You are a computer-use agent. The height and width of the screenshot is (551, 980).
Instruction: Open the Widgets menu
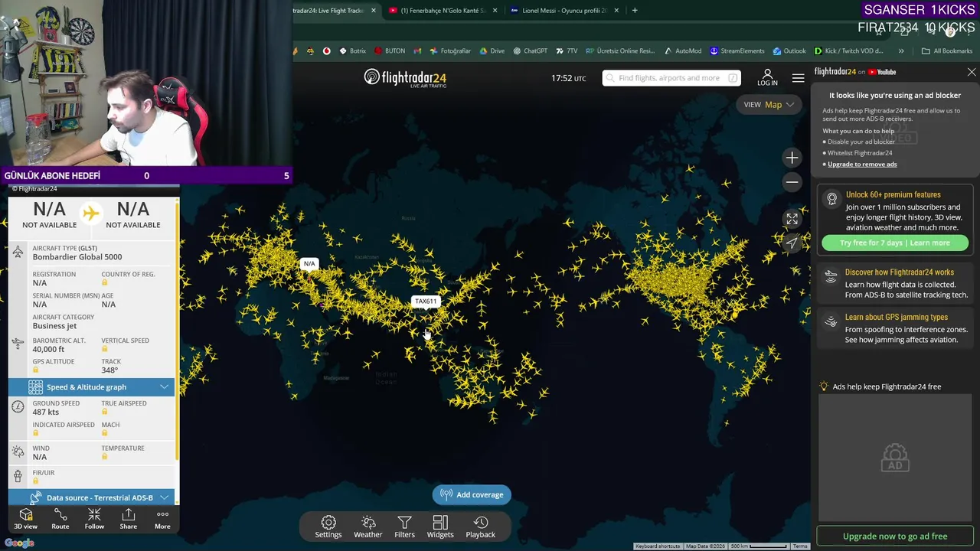tap(440, 527)
